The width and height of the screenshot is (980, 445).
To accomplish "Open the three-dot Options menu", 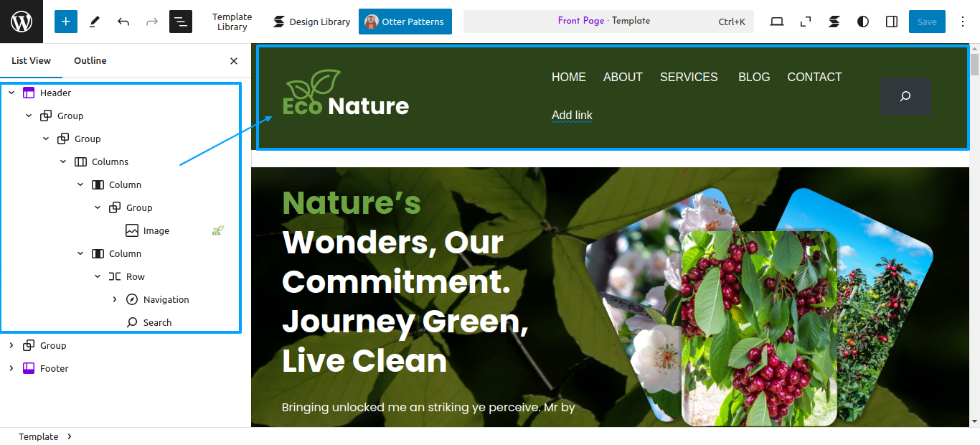I will pos(963,22).
